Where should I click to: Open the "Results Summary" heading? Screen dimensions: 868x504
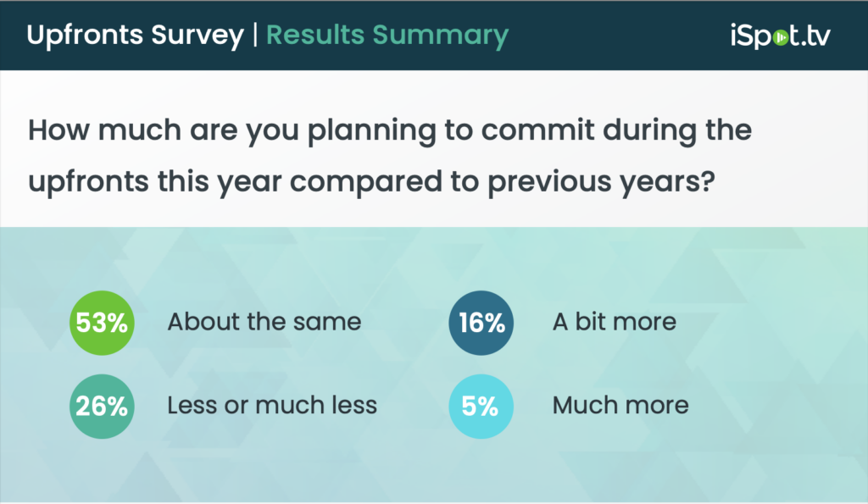(387, 36)
